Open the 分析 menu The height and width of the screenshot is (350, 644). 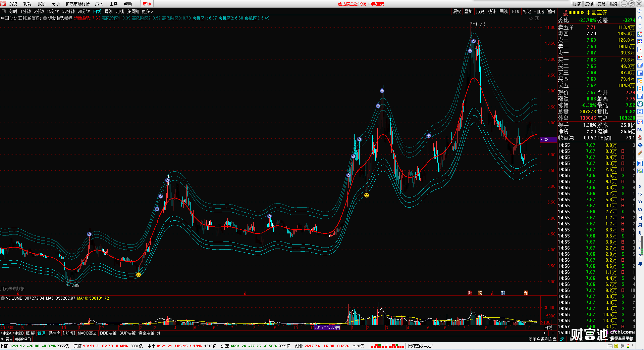point(56,4)
